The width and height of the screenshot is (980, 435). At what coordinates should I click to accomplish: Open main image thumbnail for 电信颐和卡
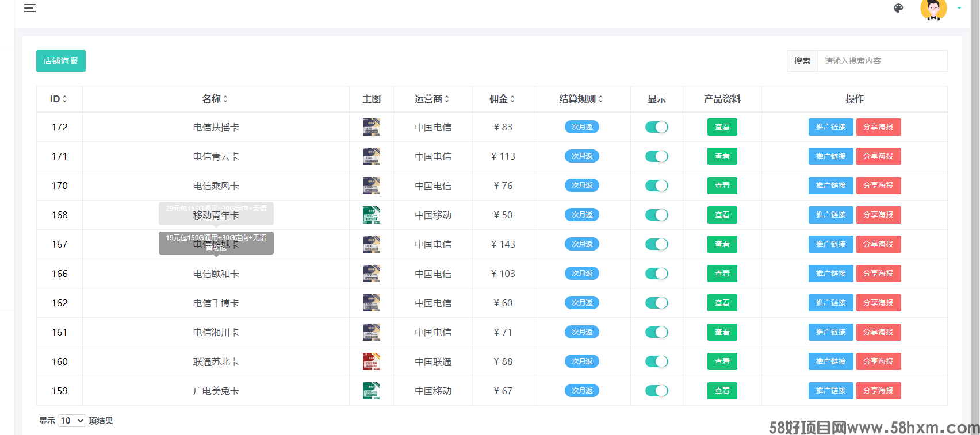tap(372, 274)
